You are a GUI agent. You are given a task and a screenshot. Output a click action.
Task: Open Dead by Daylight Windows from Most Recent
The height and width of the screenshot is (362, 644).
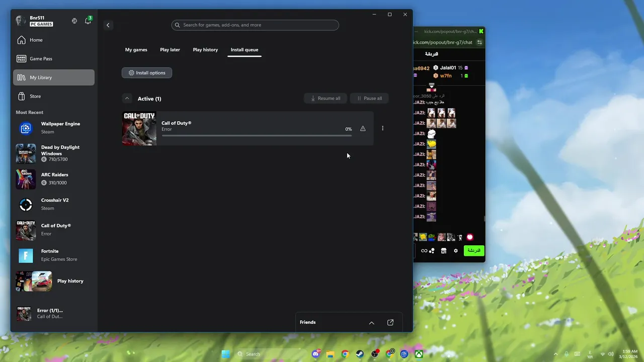(x=54, y=153)
